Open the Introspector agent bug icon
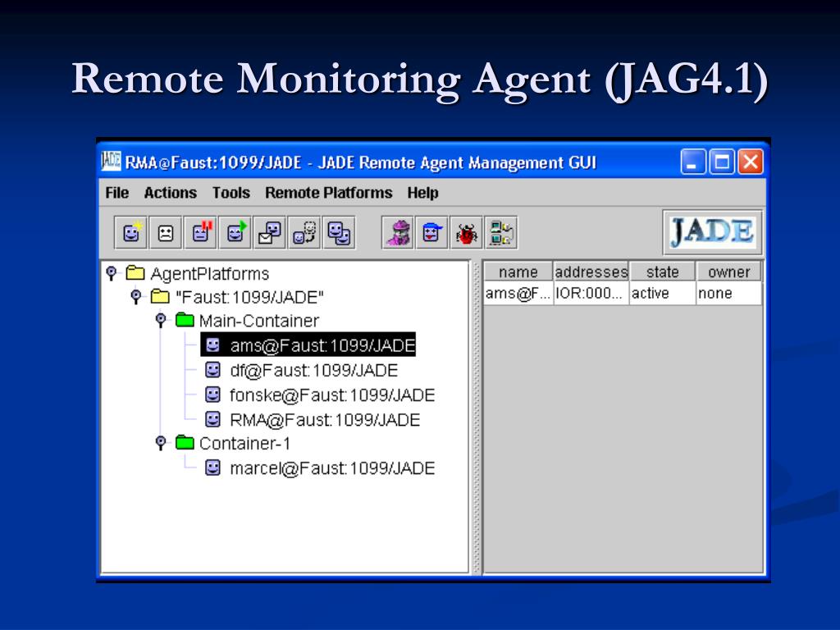The width and height of the screenshot is (840, 630). (x=466, y=232)
